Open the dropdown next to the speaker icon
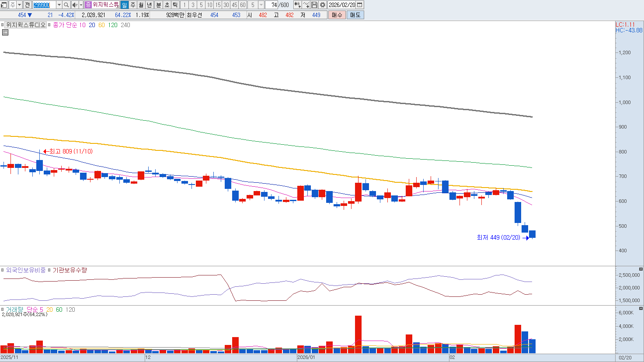The image size is (644, 362). [81, 5]
